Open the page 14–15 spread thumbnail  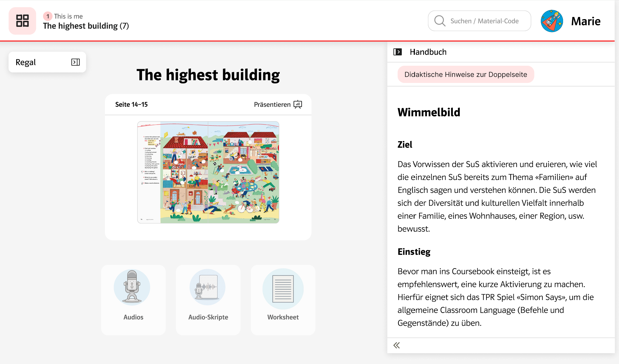[208, 172]
